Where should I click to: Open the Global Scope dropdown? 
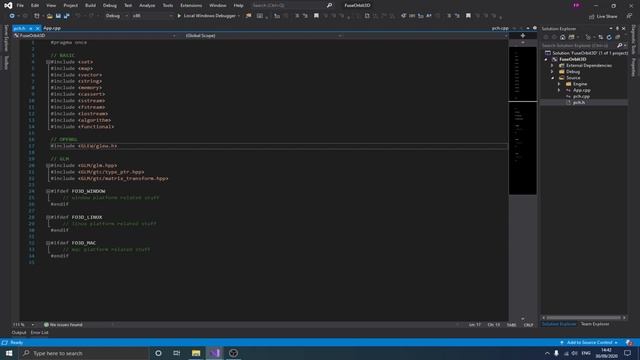[x=263, y=36]
